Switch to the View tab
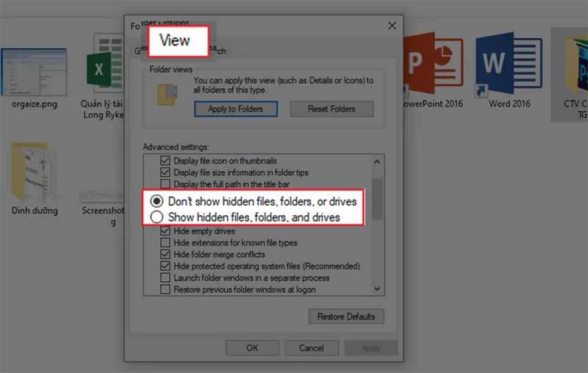This screenshot has height=373, width=588. [x=175, y=41]
